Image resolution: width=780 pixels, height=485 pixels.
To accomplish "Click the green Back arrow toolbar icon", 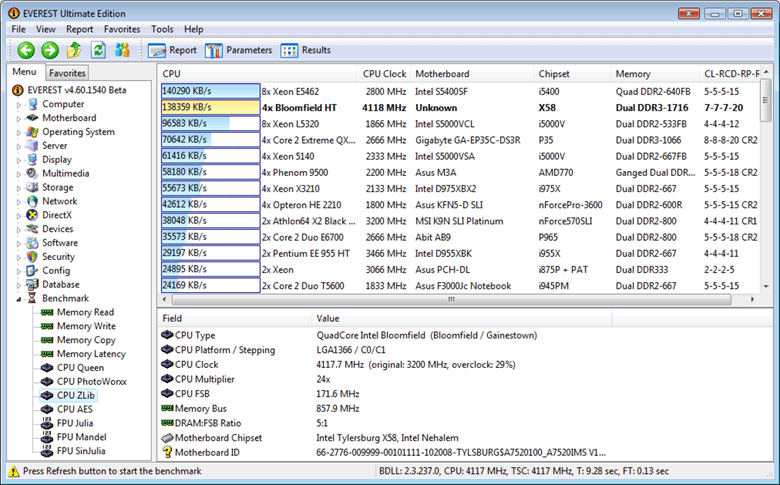I will pyautogui.click(x=26, y=50).
